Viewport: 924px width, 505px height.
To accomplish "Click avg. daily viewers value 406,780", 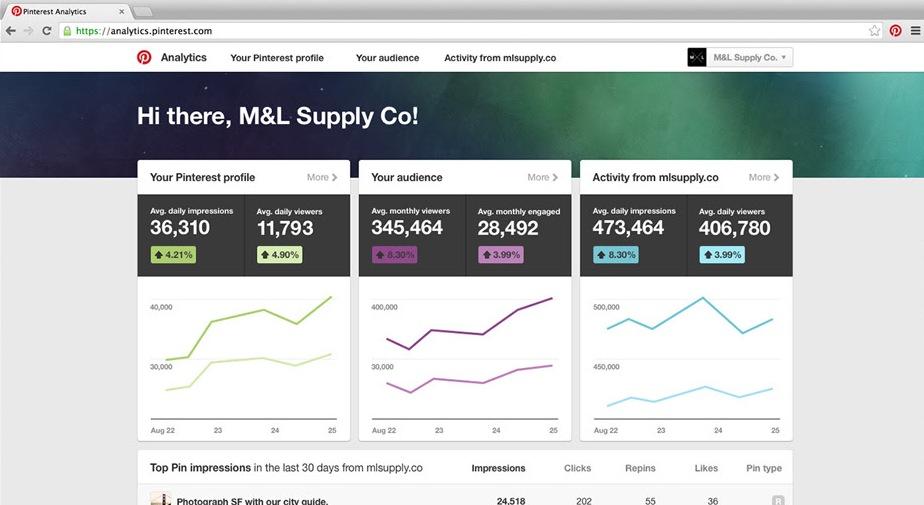I will coord(734,227).
